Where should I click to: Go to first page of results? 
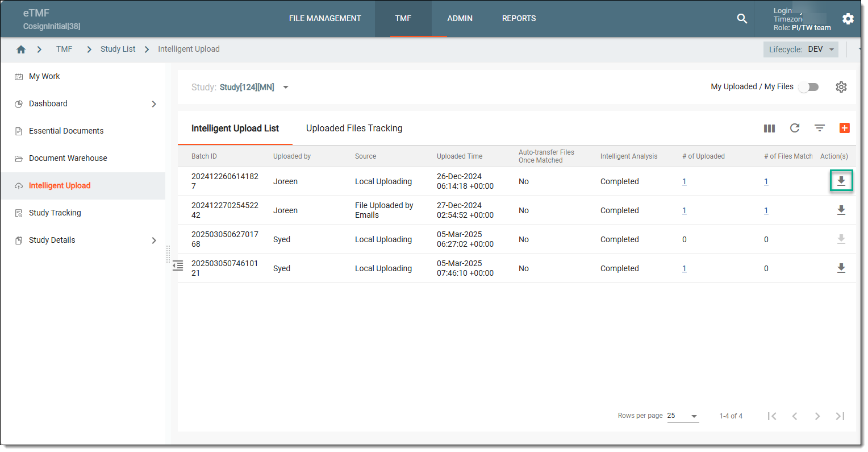pyautogui.click(x=772, y=416)
